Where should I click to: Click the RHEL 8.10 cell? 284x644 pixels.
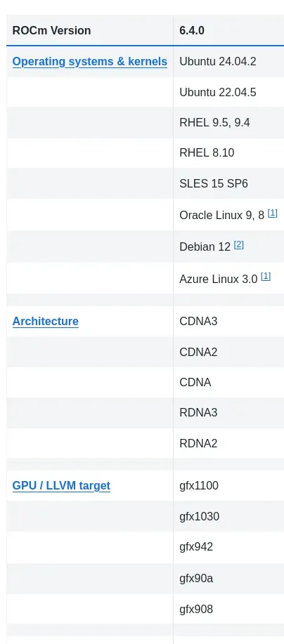228,153
